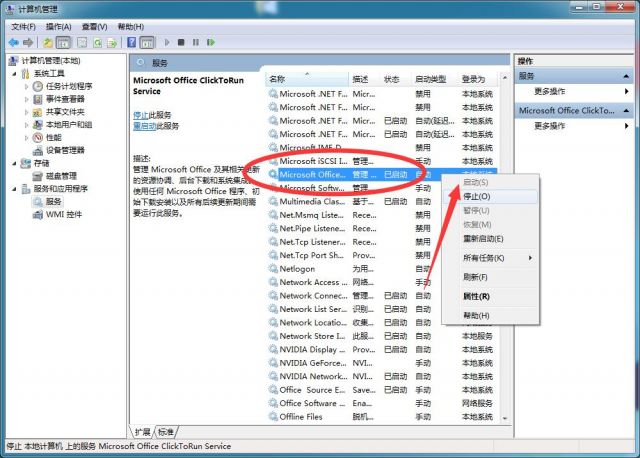Select 性能 icon in tree
640x458 pixels.
[x=38, y=137]
